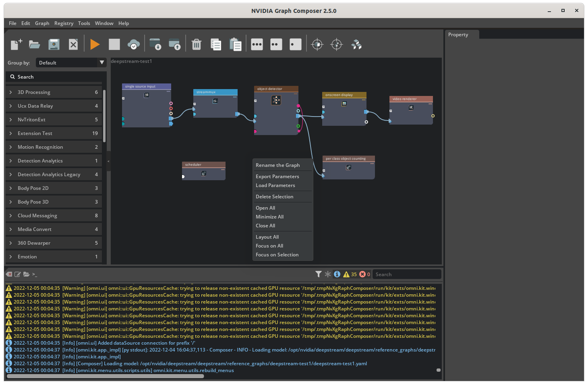The width and height of the screenshot is (588, 385).
Task: Click the console Search field
Action: (407, 275)
